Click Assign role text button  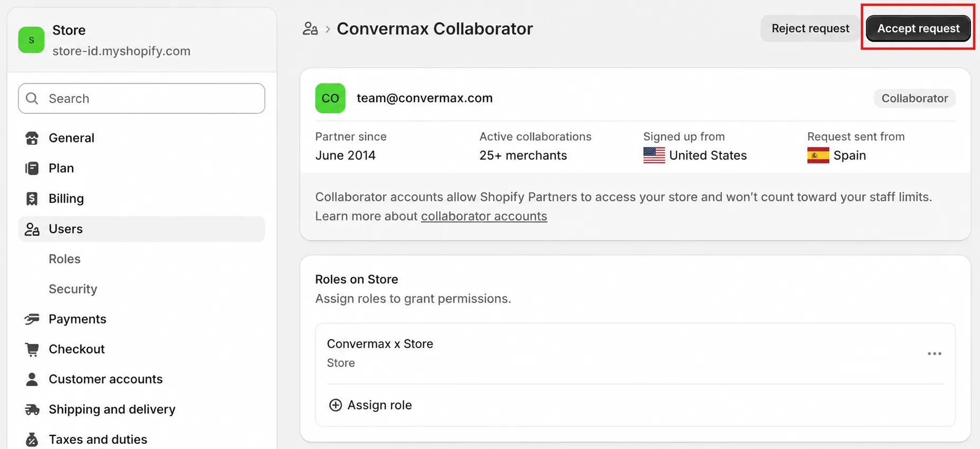click(379, 405)
